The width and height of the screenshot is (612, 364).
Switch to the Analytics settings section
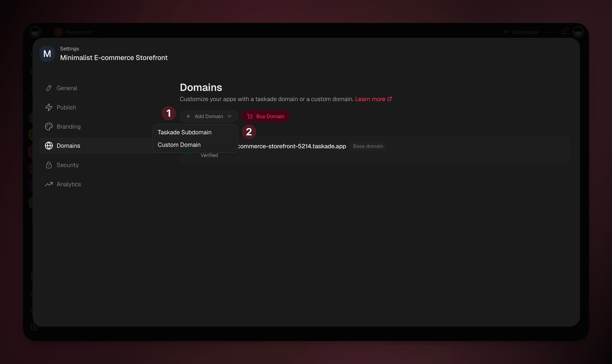tap(69, 184)
